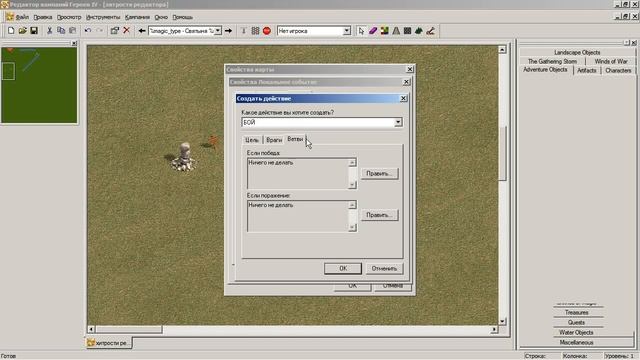Select the road drawing tool

click(x=430, y=31)
